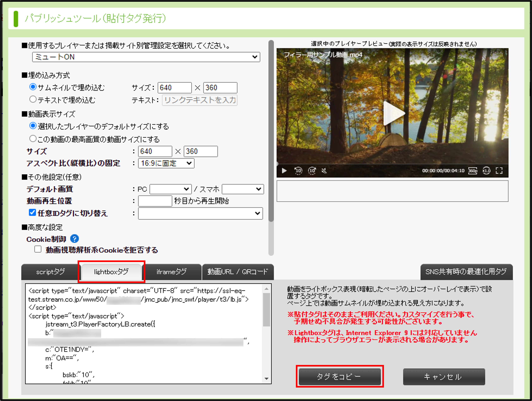Uncheck 任意IDタグに切り替え checkbox

click(32, 213)
